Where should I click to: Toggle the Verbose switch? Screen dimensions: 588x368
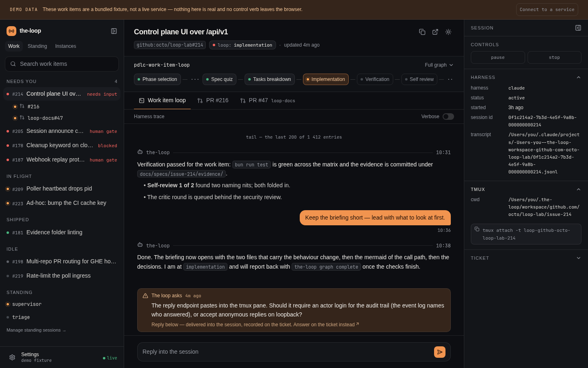pos(448,117)
